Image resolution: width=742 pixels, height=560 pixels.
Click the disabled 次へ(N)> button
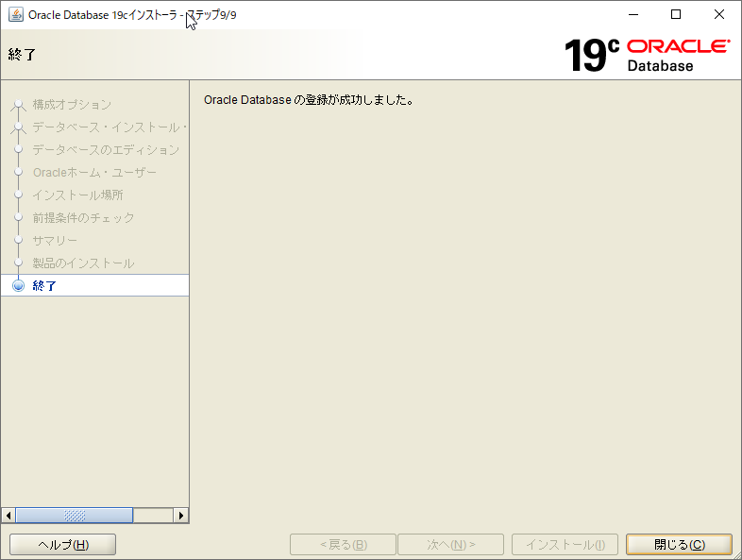[x=451, y=544]
